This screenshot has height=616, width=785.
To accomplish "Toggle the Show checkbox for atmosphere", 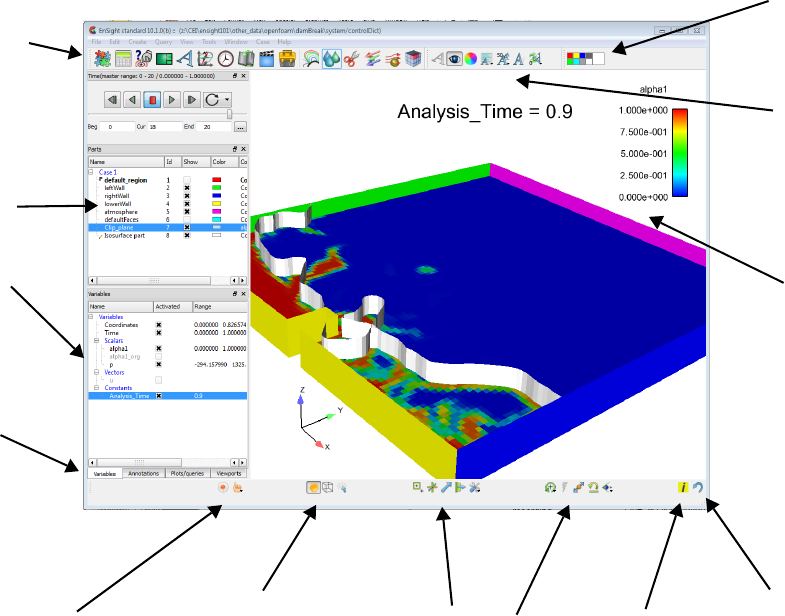I will pos(187,212).
